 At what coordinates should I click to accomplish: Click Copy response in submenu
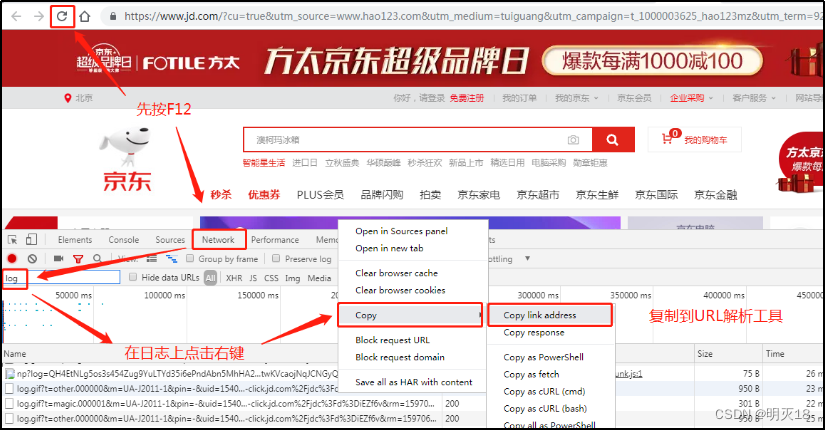[534, 333]
